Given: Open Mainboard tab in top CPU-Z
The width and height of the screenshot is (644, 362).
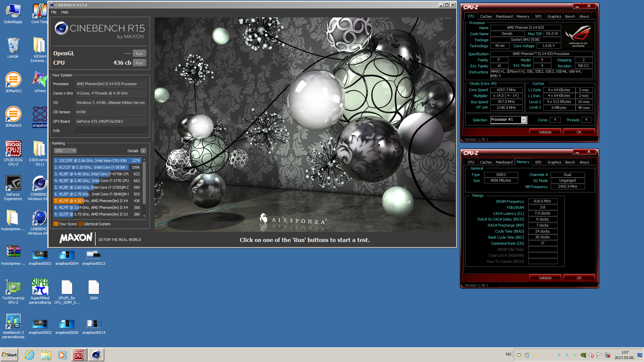Looking at the screenshot, I should (x=504, y=16).
